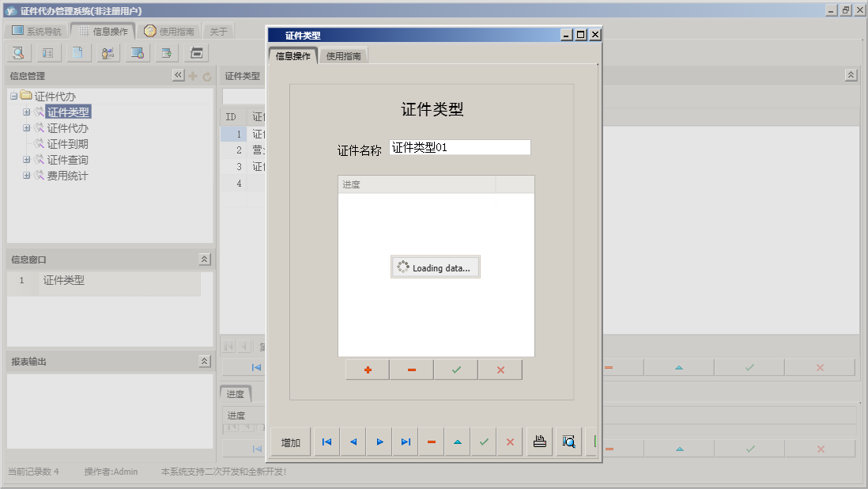Open print preview in the dialog toolbar
Image resolution: width=868 pixels, height=489 pixels.
click(x=568, y=442)
